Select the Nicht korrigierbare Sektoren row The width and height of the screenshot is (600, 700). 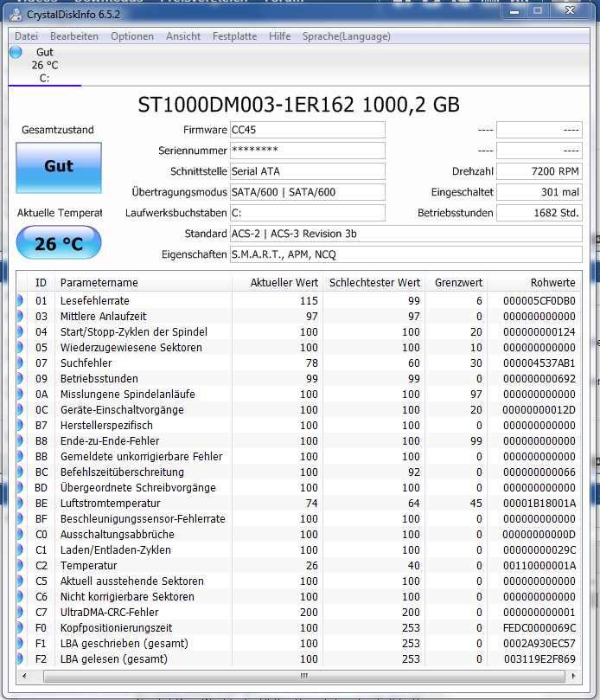pos(299,596)
